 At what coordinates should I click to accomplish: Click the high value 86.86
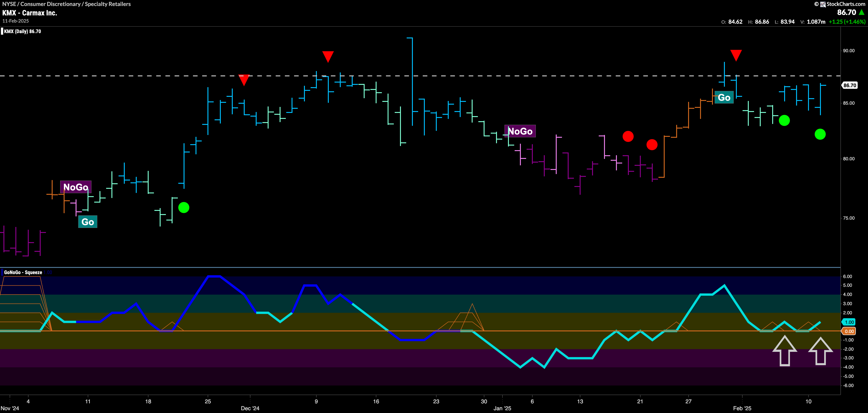click(762, 22)
